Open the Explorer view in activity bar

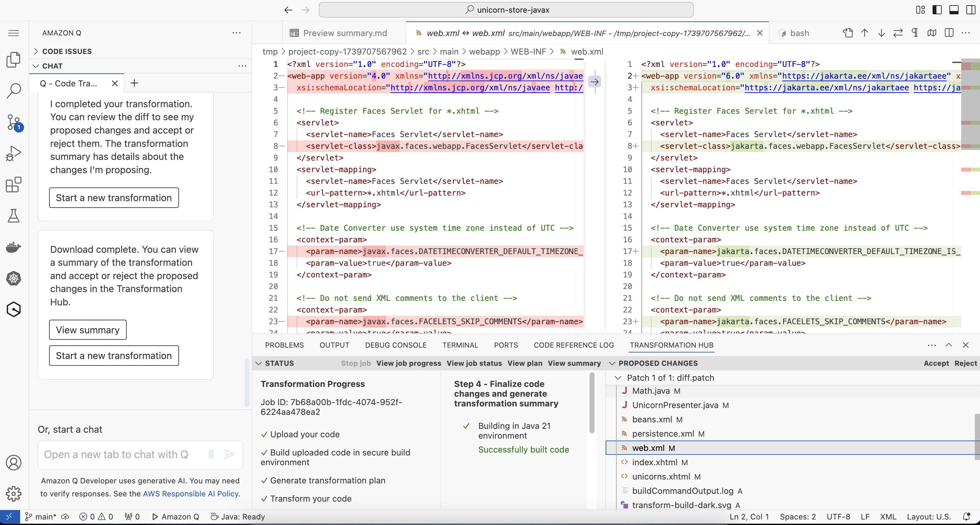click(14, 59)
